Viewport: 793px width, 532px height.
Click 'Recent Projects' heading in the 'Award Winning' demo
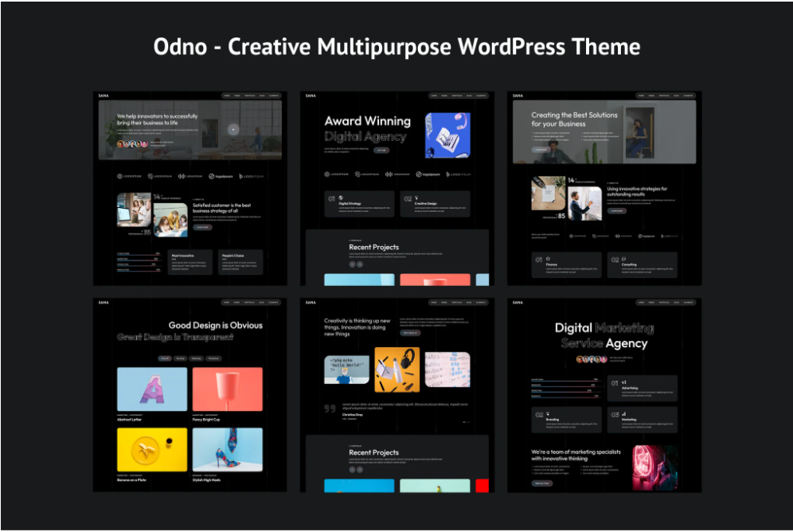(373, 248)
